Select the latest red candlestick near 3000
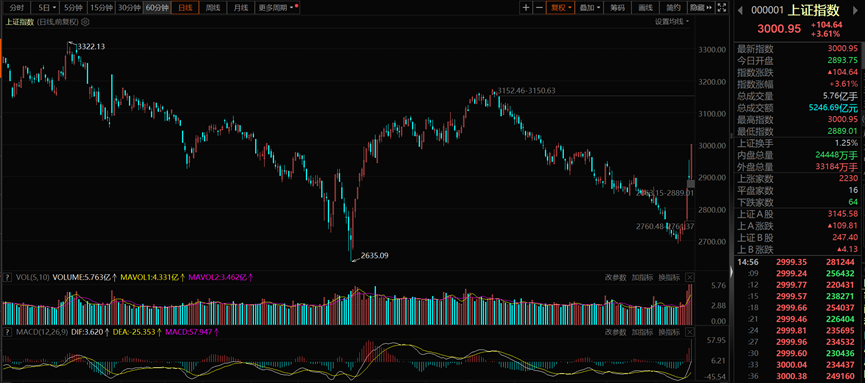Image resolution: width=865 pixels, height=383 pixels. pos(691,161)
